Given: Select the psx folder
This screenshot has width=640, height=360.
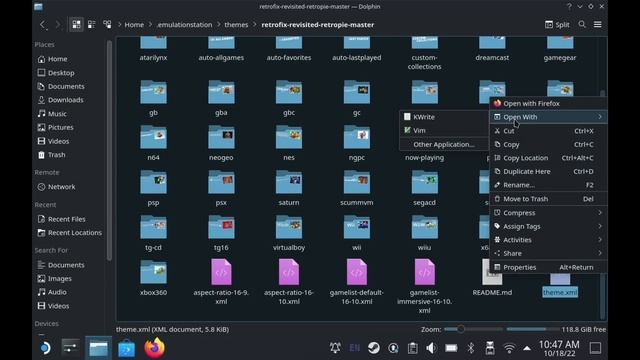Looking at the screenshot, I should tap(221, 188).
